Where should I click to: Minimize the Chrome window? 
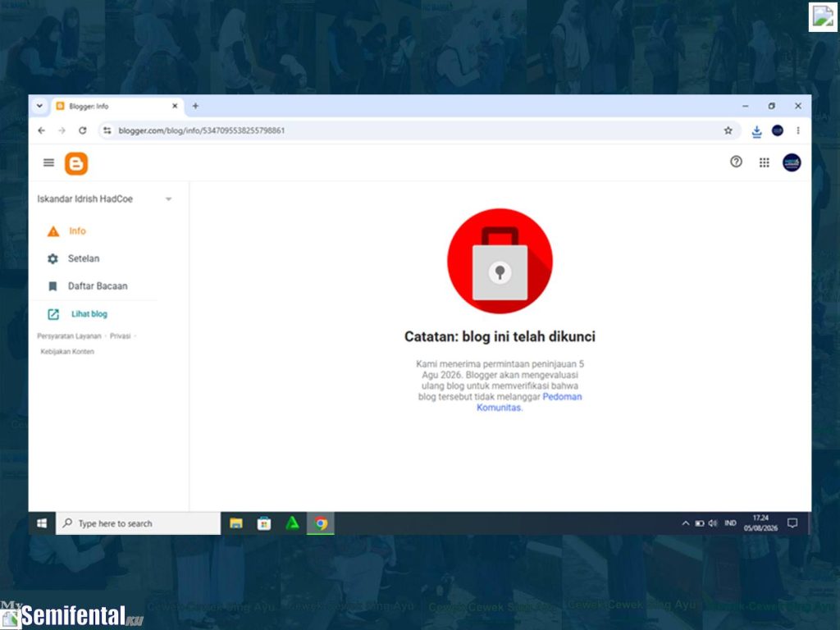pyautogui.click(x=745, y=106)
